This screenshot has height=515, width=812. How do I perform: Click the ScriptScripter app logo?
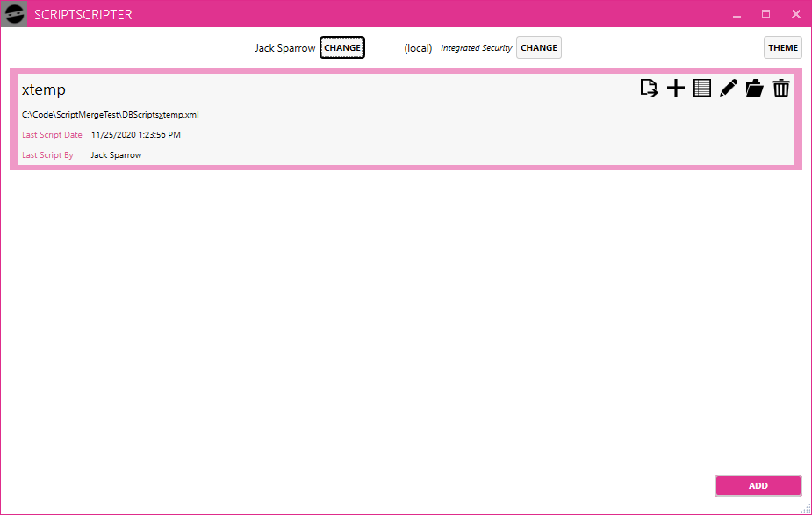click(x=14, y=14)
